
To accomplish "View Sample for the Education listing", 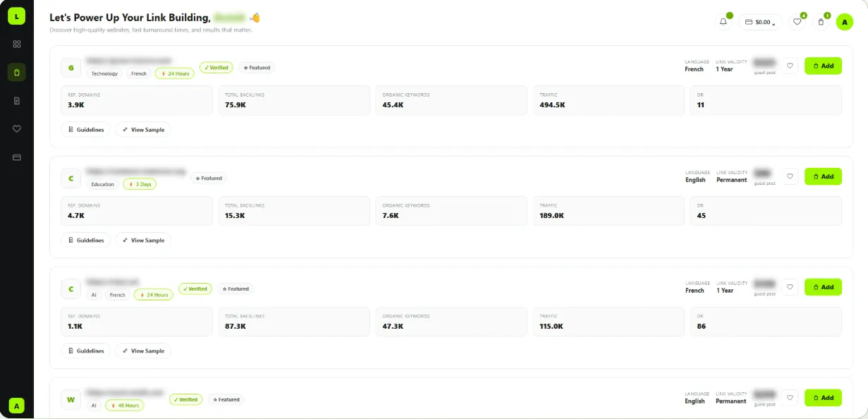I will 143,241.
